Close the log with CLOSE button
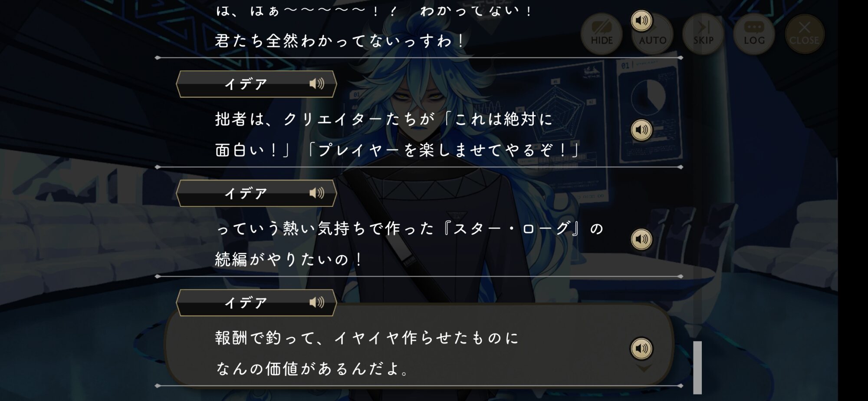868x401 pixels. 804,34
